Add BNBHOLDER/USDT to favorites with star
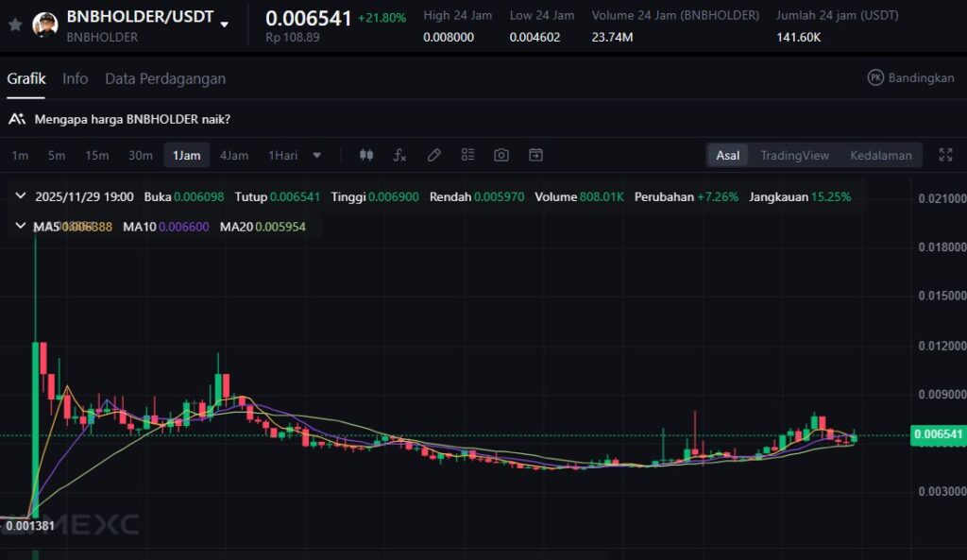 [15, 25]
